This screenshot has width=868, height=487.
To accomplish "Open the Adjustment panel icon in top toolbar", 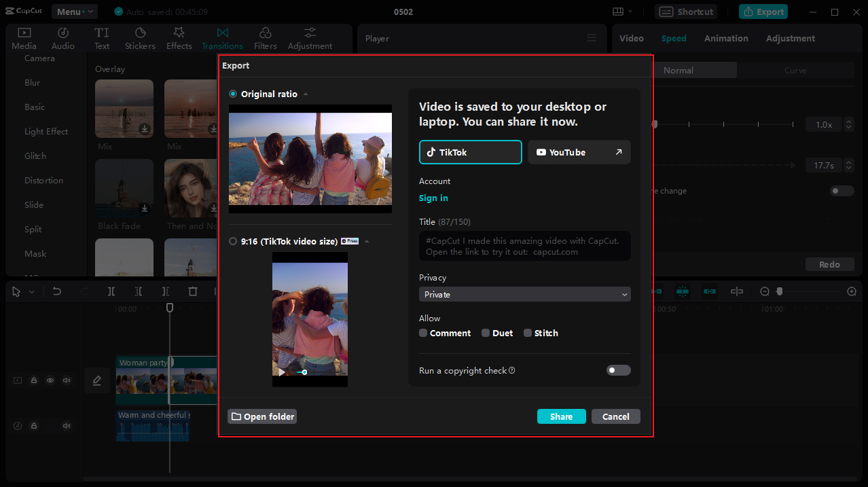I will tap(310, 33).
